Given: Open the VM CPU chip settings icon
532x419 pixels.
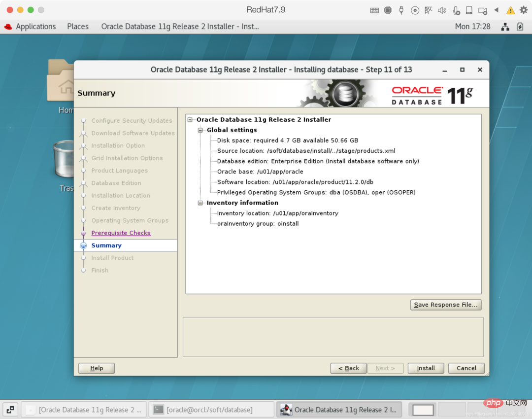Looking at the screenshot, I should [x=388, y=10].
